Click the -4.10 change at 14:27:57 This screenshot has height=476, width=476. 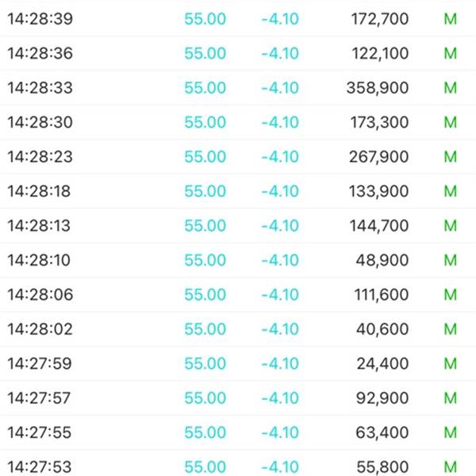[280, 398]
